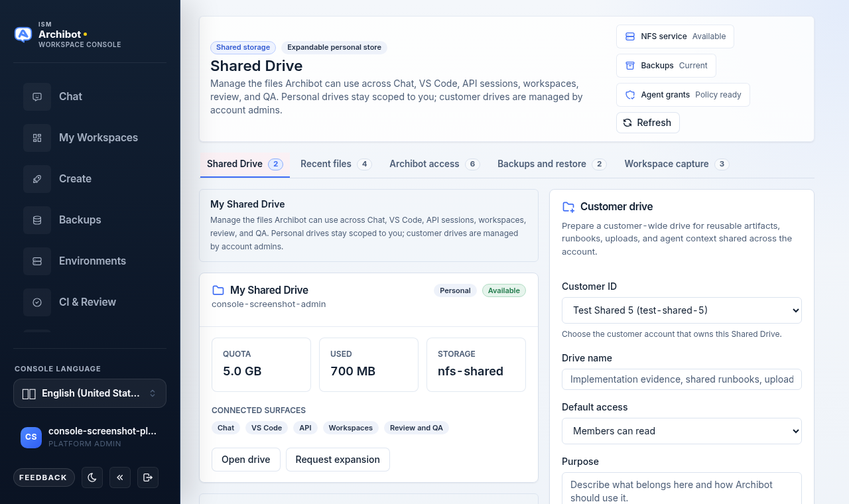This screenshot has height=504, width=849.
Task: Focus the Purpose text area
Action: (682, 488)
